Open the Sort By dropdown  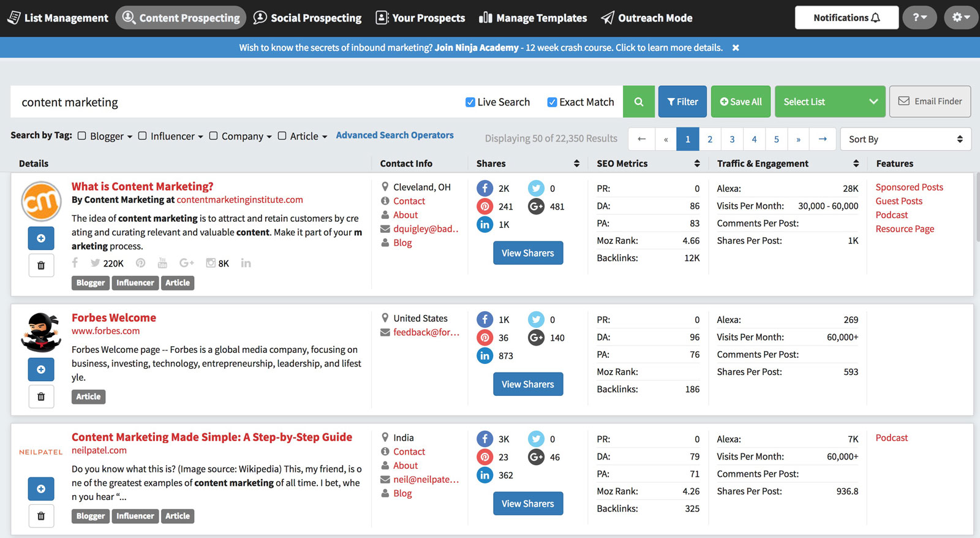[x=905, y=139]
